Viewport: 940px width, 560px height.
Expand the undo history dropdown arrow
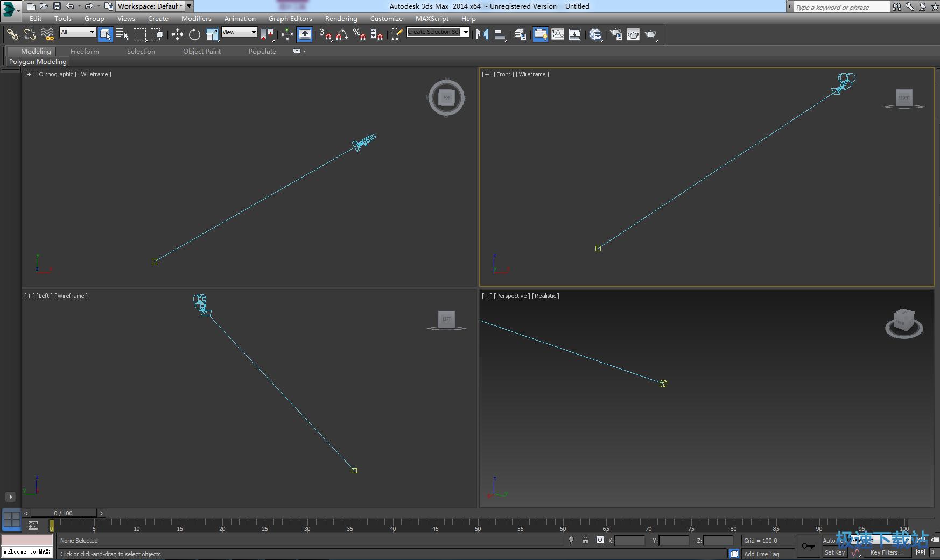tap(79, 6)
